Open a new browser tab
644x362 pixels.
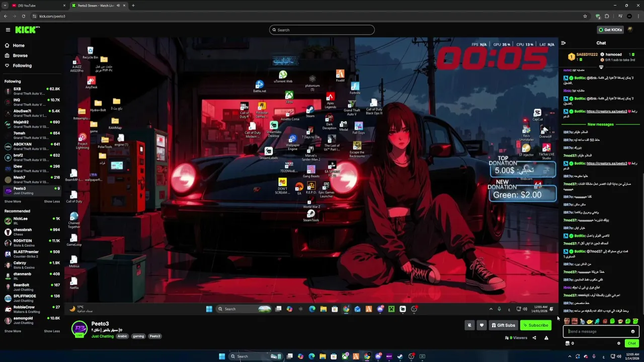tap(133, 6)
